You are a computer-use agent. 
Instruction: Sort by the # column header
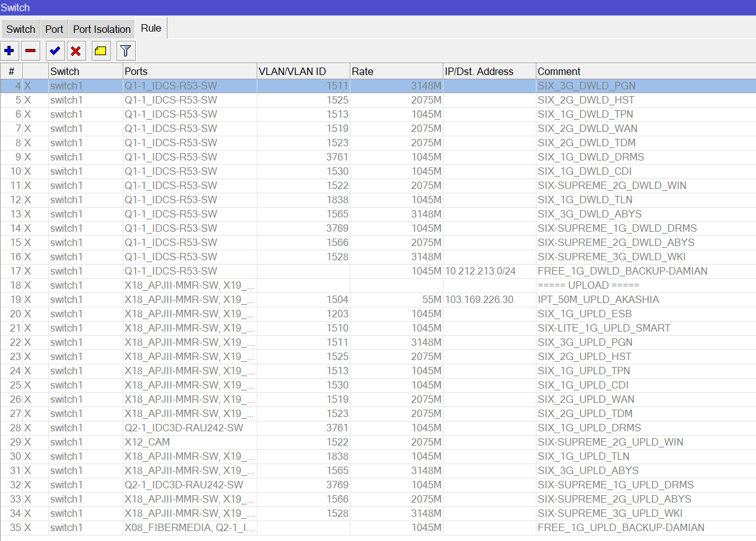pyautogui.click(x=12, y=71)
